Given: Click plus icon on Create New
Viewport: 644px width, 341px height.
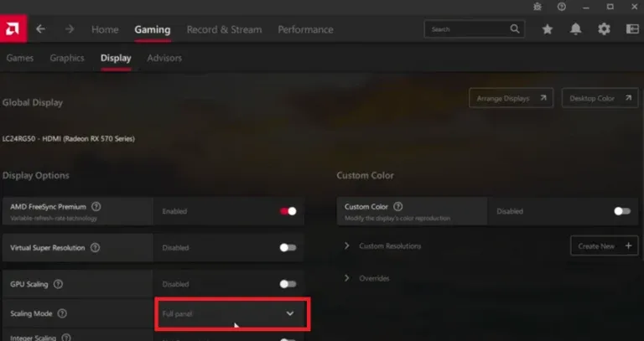Looking at the screenshot, I should tap(628, 245).
